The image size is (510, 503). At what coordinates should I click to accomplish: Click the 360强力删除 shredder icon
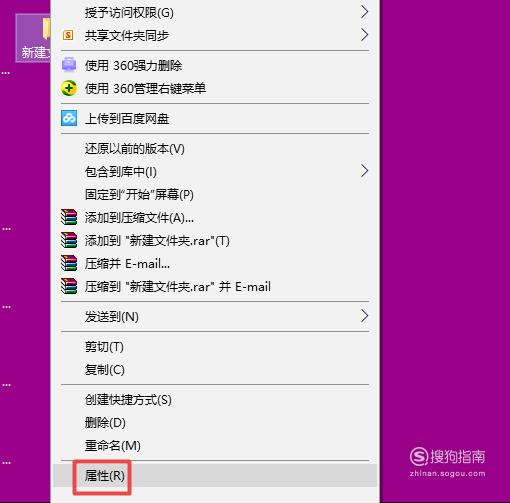coord(69,65)
